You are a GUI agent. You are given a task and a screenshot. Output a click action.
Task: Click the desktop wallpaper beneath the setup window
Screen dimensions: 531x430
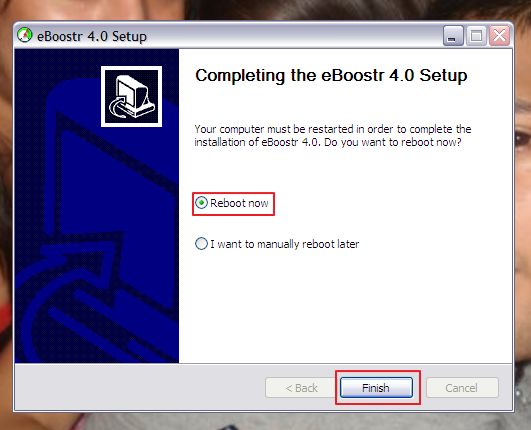pyautogui.click(x=264, y=422)
